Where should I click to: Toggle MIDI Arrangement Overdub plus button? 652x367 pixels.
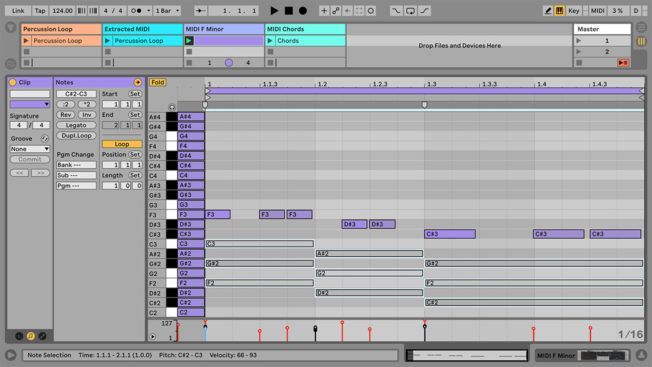324,10
